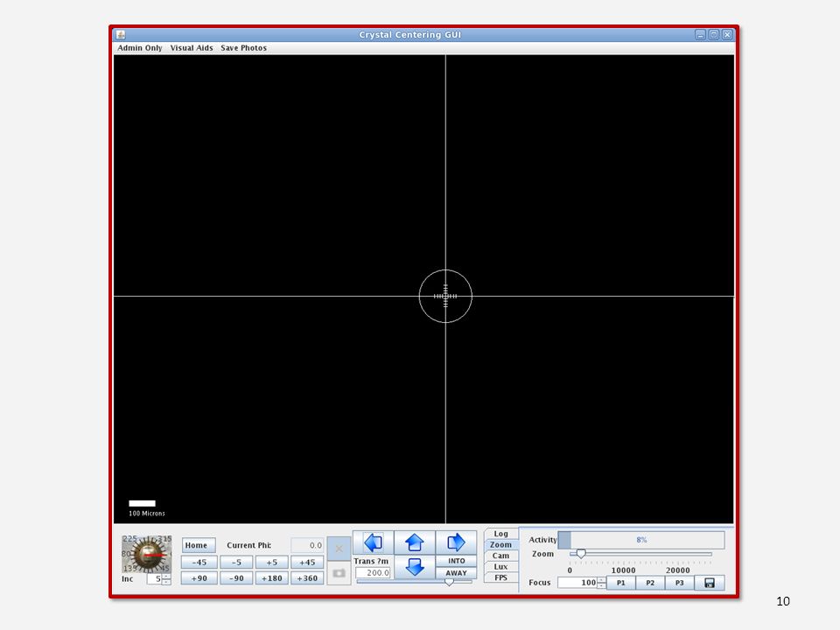Click the P2 focus preset button
The height and width of the screenshot is (630, 840).
click(650, 583)
